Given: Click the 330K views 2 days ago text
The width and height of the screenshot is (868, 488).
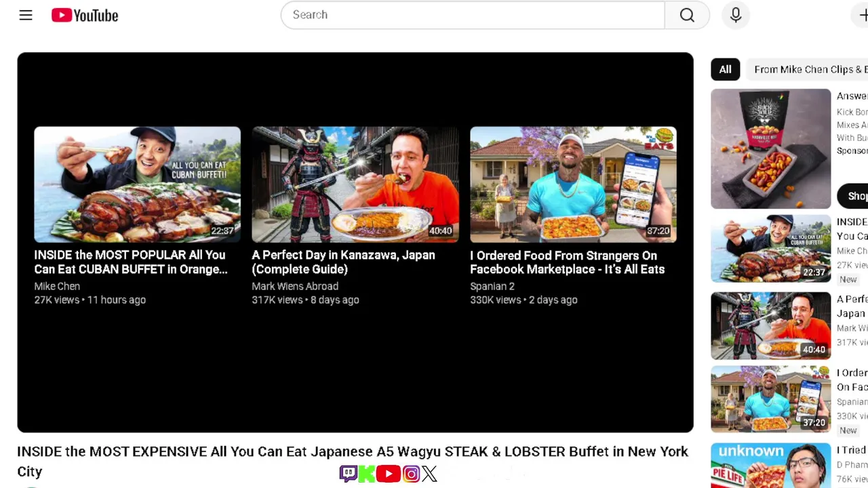Looking at the screenshot, I should (524, 300).
